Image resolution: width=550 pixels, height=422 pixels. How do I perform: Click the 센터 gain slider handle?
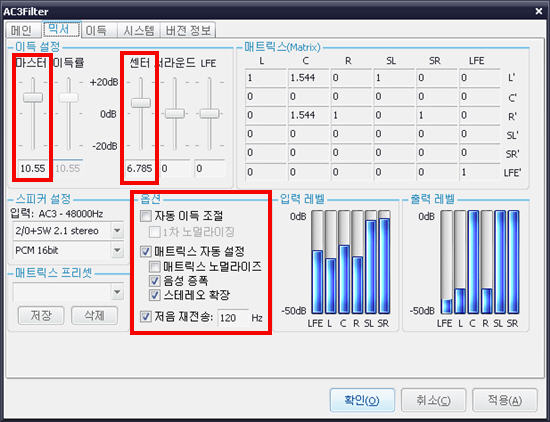[141, 103]
